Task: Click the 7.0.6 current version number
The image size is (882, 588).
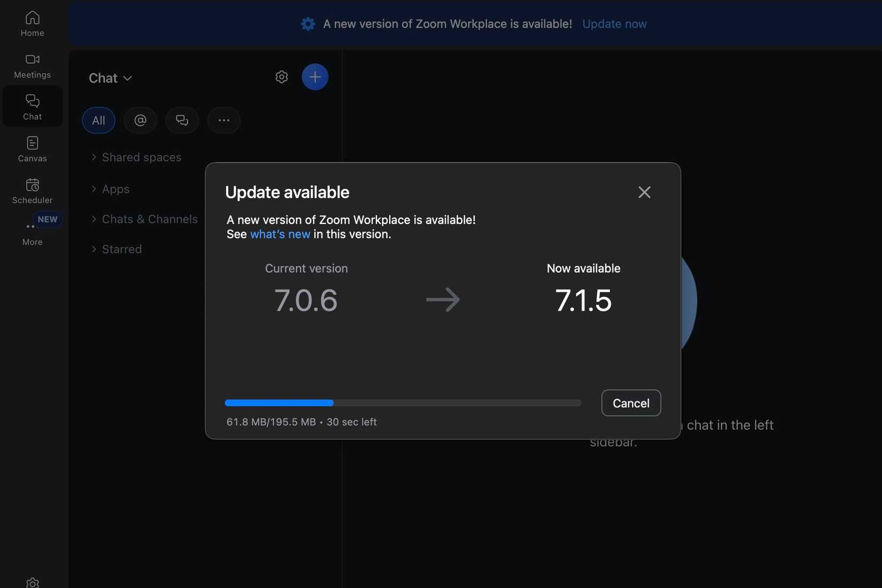Action: click(x=306, y=300)
